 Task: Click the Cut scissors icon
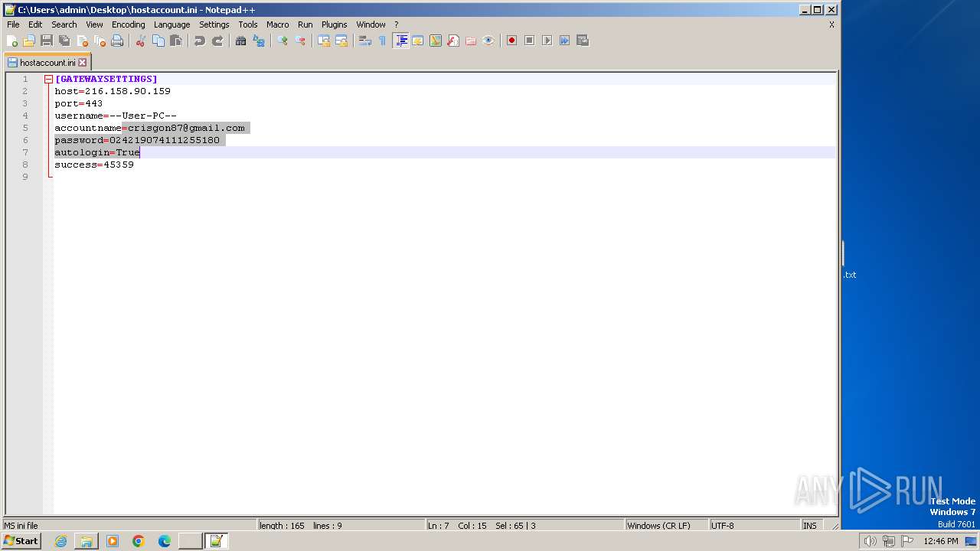click(x=141, y=41)
